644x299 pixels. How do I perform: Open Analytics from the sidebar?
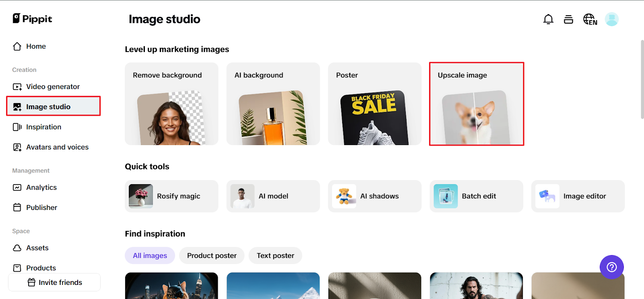41,187
